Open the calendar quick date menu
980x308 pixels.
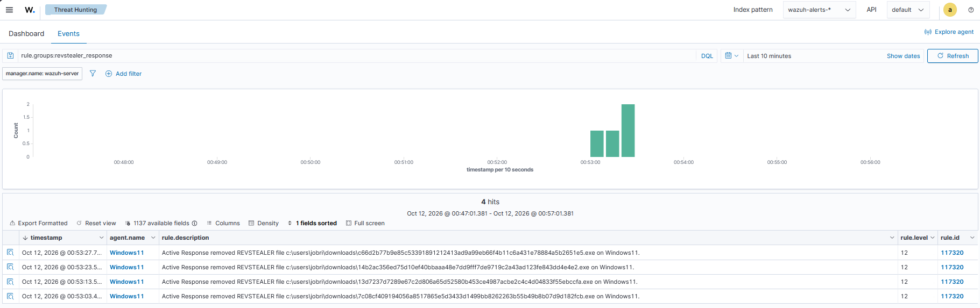pos(731,56)
